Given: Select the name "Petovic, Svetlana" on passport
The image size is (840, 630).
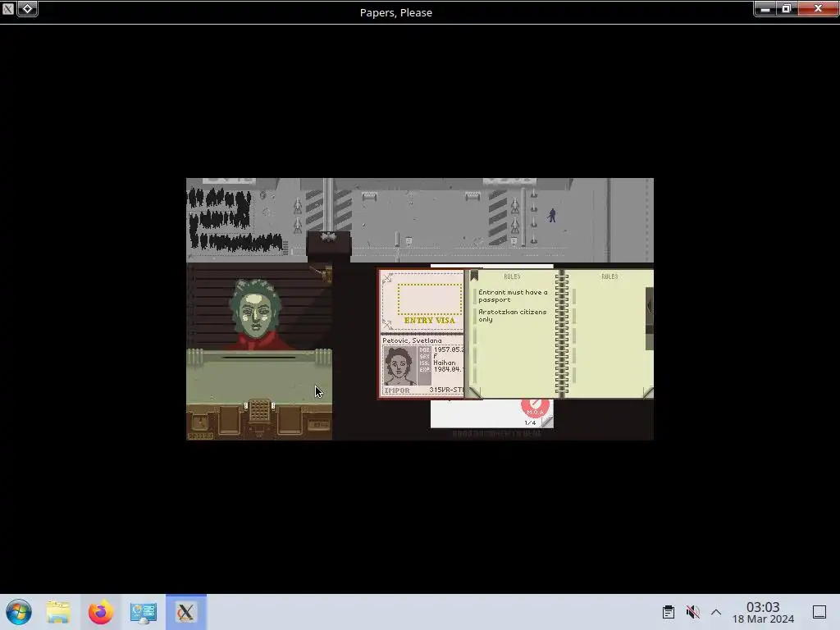Looking at the screenshot, I should 412,340.
